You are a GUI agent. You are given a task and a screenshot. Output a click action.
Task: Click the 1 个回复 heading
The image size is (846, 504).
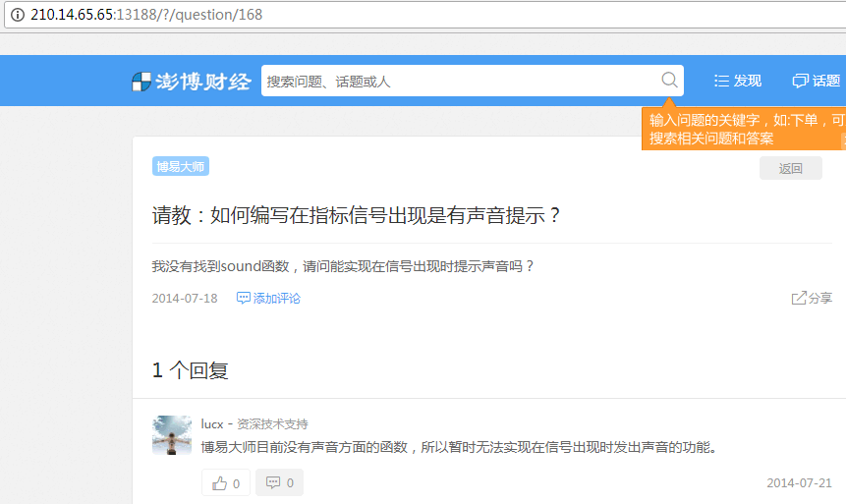(x=191, y=370)
